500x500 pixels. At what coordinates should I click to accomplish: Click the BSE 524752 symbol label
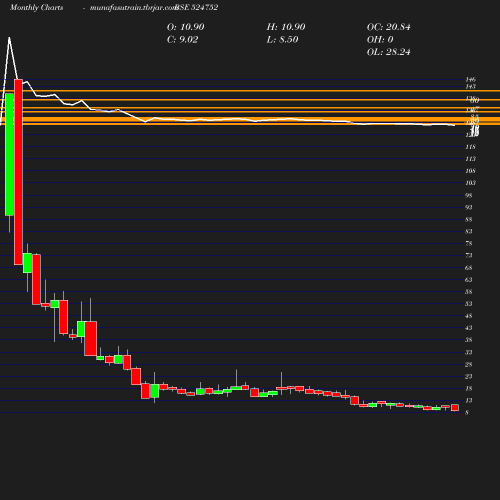pyautogui.click(x=197, y=7)
